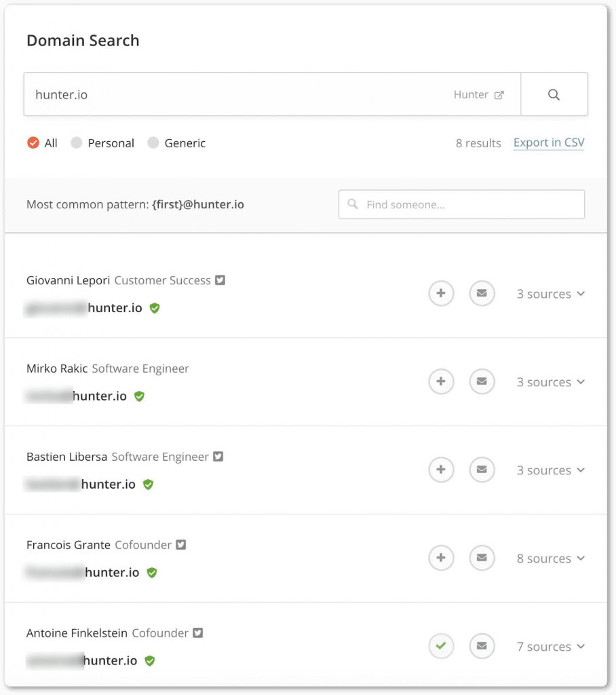Add Francois Grante as lead with plus icon
Screen dimensions: 616x695
(x=441, y=558)
